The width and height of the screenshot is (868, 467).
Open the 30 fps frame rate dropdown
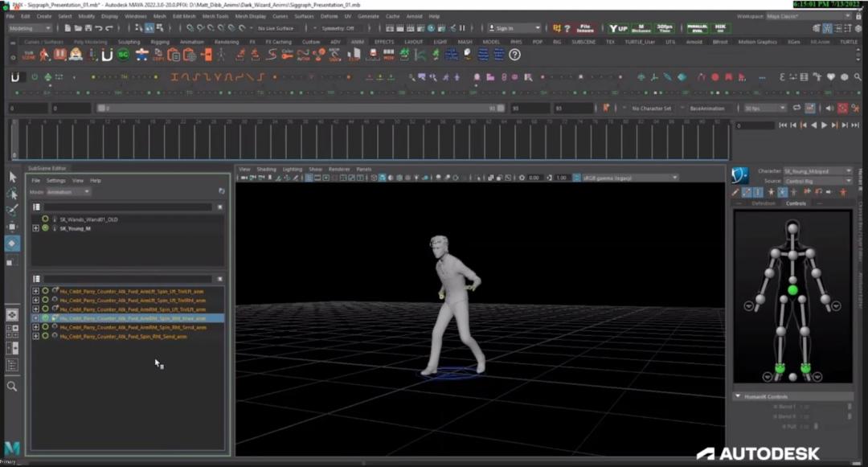764,108
